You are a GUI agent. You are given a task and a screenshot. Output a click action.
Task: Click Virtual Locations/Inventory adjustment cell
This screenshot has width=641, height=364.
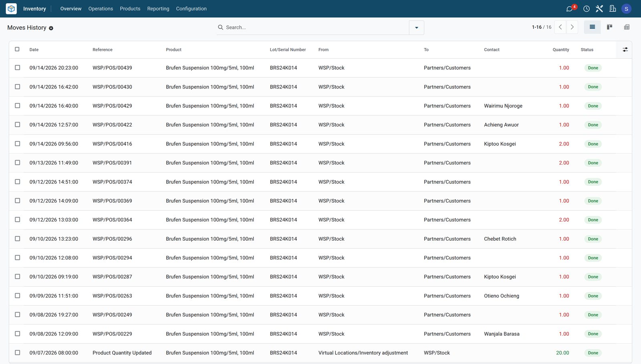click(363, 353)
